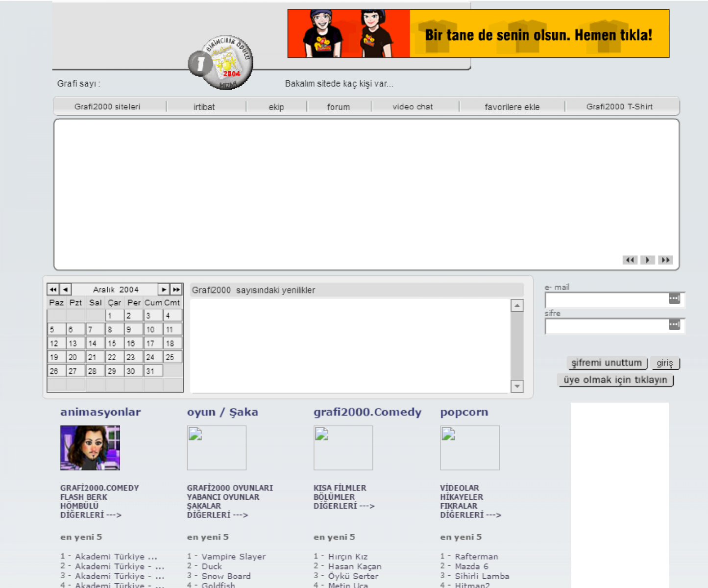708x588 pixels.
Task: Click the şifre password field
Action: (606, 326)
